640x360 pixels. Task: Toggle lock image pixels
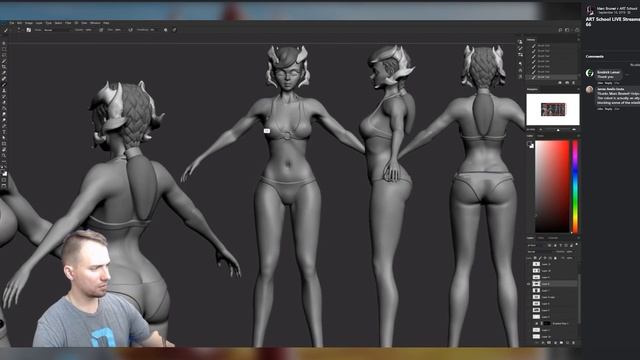pyautogui.click(x=540, y=258)
